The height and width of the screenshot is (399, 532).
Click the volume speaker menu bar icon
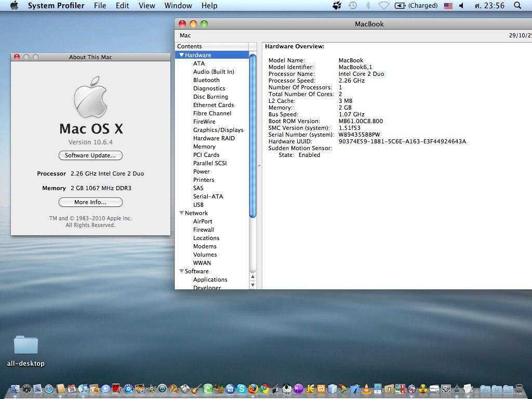click(x=461, y=5)
